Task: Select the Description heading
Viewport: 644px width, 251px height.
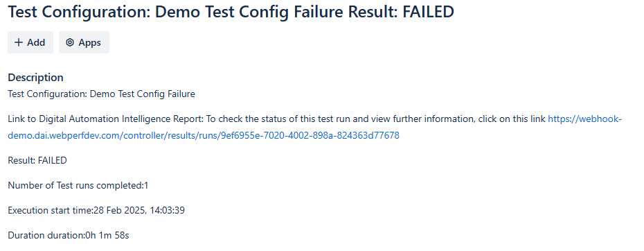Action: click(36, 78)
